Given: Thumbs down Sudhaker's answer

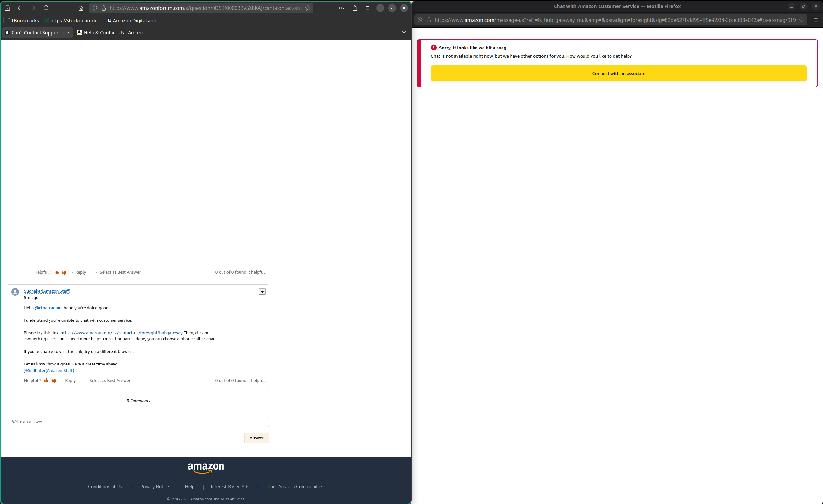Looking at the screenshot, I should pyautogui.click(x=54, y=381).
